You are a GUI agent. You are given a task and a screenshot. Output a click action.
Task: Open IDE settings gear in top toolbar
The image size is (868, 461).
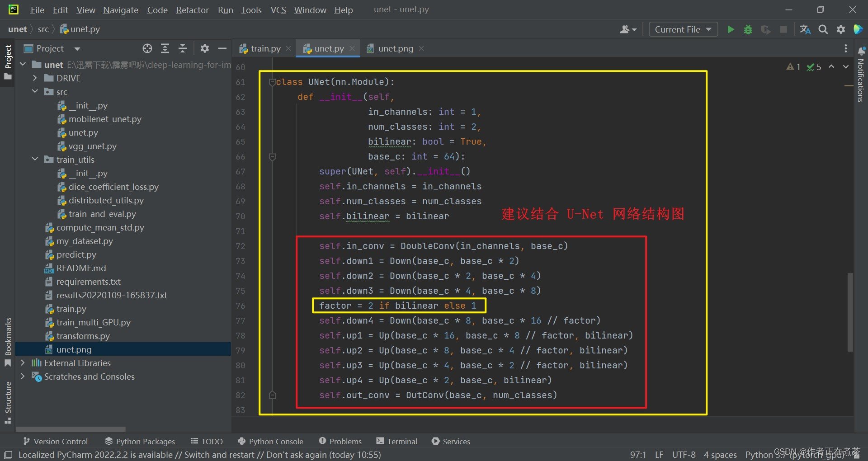point(841,29)
